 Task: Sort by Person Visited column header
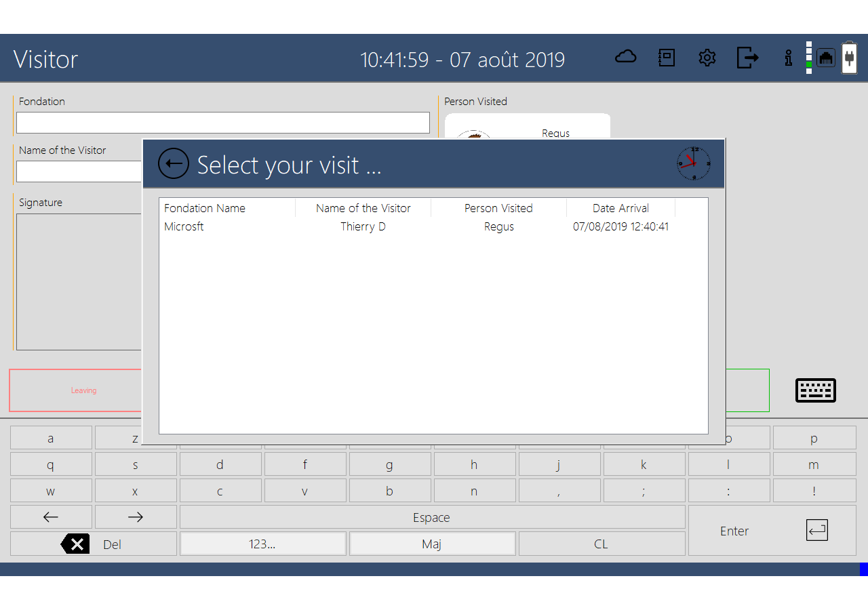click(498, 208)
